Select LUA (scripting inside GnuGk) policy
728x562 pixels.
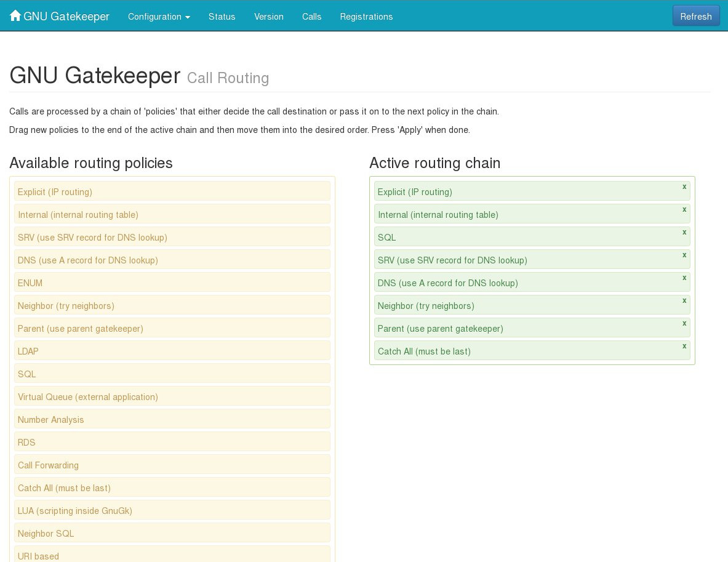[172, 510]
